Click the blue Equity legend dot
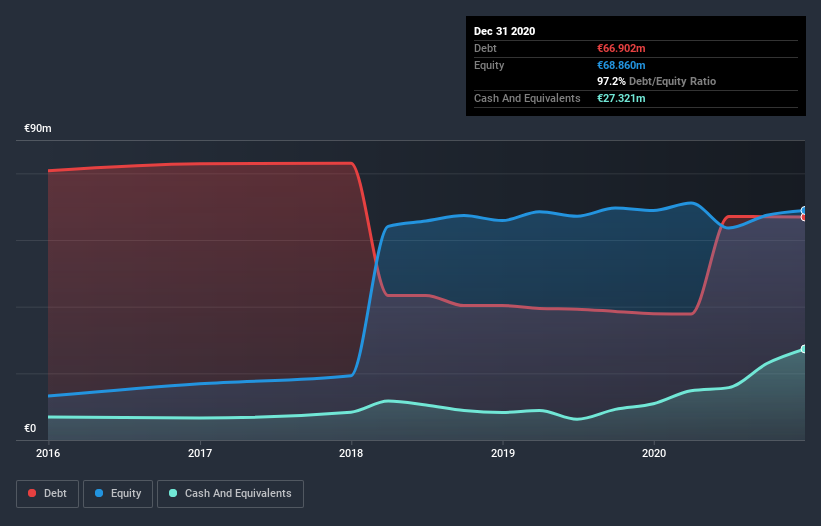This screenshot has height=526, width=821. coord(99,493)
